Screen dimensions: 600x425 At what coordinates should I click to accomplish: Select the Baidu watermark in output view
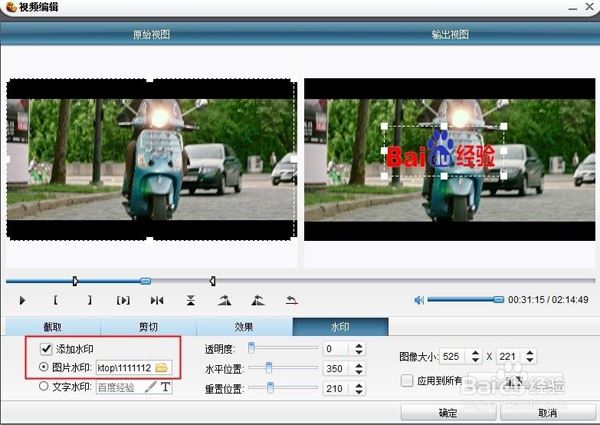[444, 151]
